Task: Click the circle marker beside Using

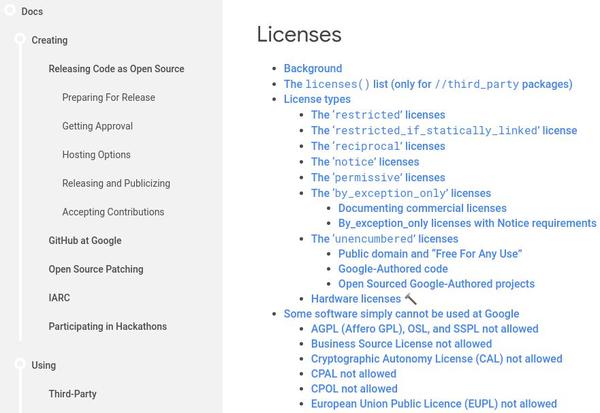Action: click(x=19, y=365)
